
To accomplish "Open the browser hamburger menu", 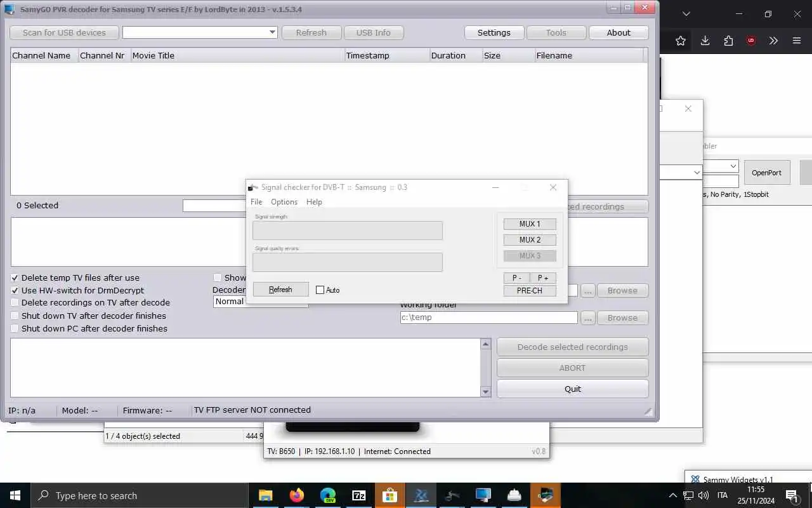I will [x=797, y=41].
